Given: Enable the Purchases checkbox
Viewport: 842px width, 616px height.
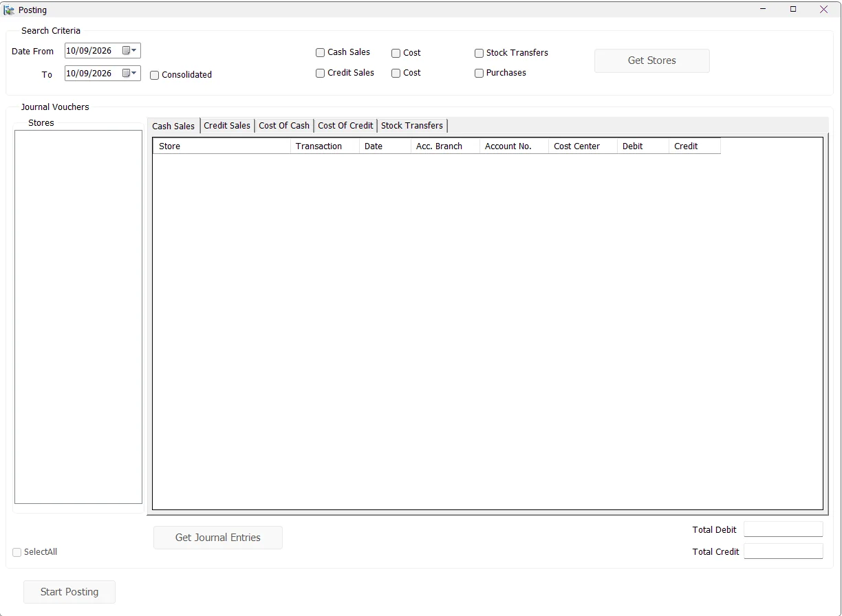Looking at the screenshot, I should pyautogui.click(x=479, y=73).
